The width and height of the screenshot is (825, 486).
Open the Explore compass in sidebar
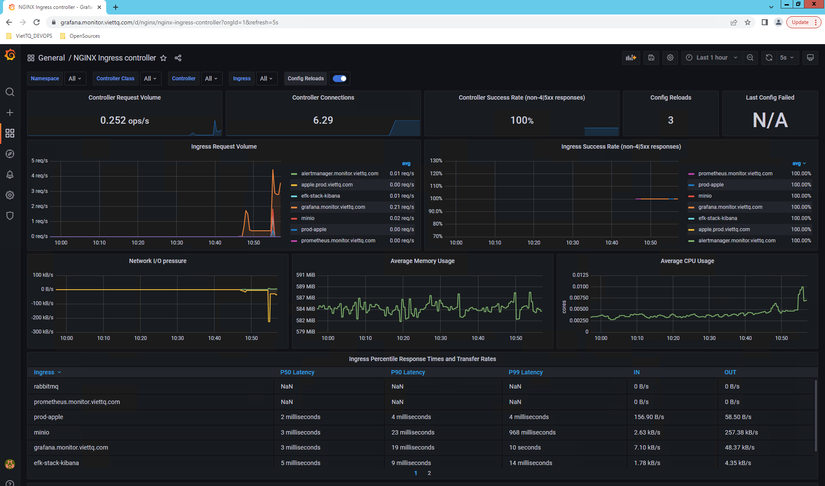click(x=10, y=153)
